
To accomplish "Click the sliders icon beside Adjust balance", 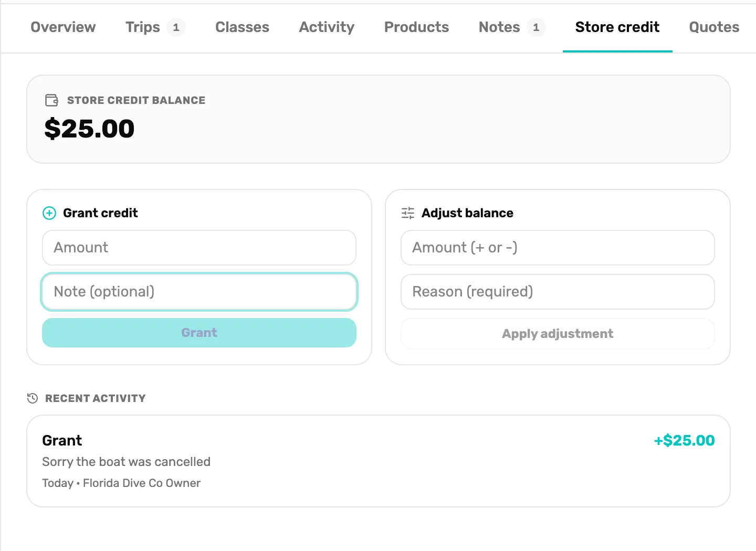I will click(x=408, y=213).
